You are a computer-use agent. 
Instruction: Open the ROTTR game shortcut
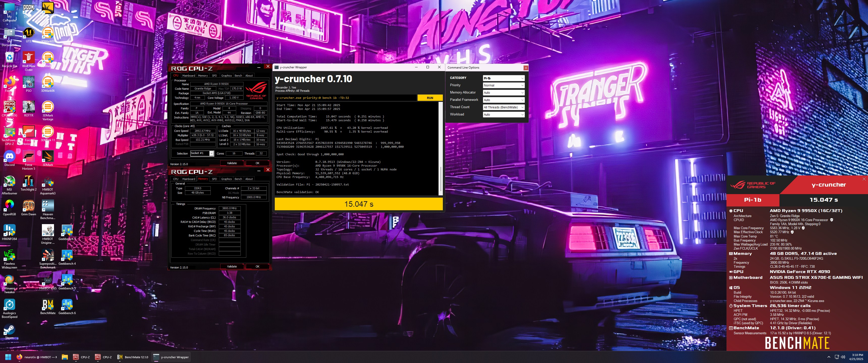[28, 109]
